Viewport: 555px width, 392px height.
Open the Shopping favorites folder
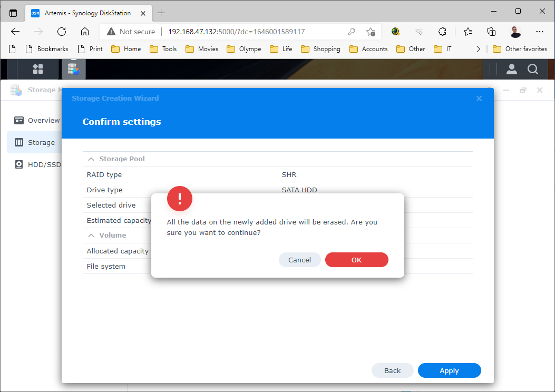320,49
